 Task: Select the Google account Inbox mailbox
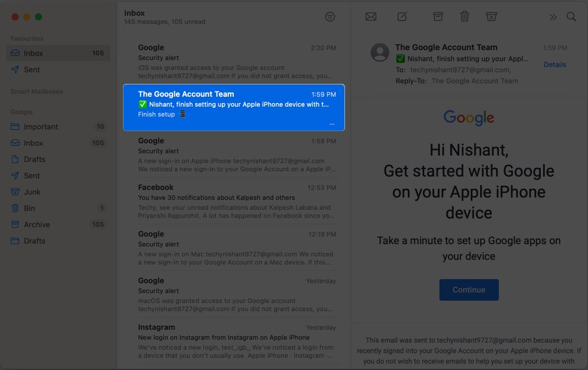[x=58, y=143]
